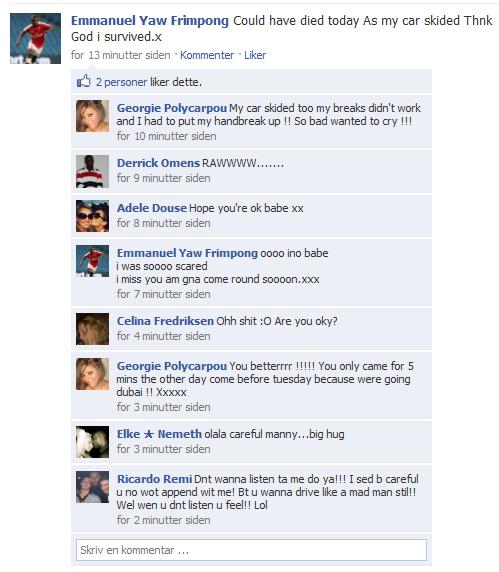Click Adele Douse's avatar thumbnail
Screen dimensions: 499x572
[x=92, y=216]
